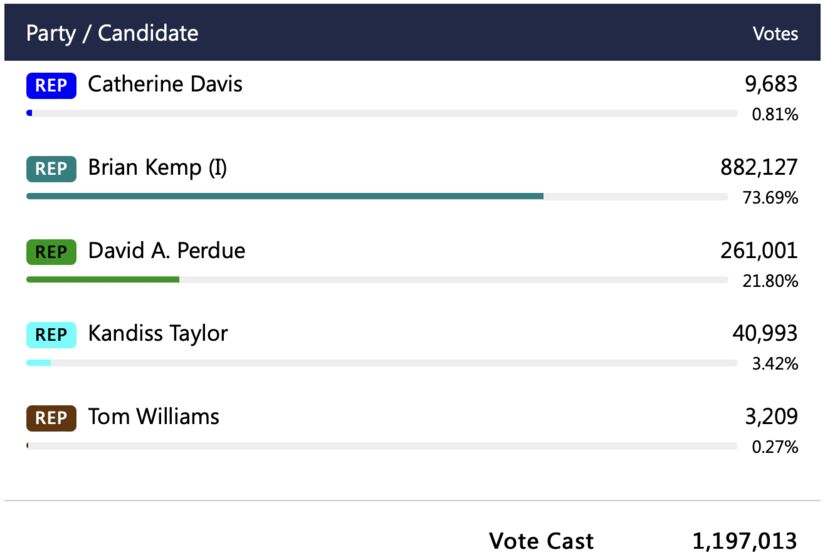Screen dimensions: 825x560
Task: Click the Vote Cast label
Action: (541, 542)
